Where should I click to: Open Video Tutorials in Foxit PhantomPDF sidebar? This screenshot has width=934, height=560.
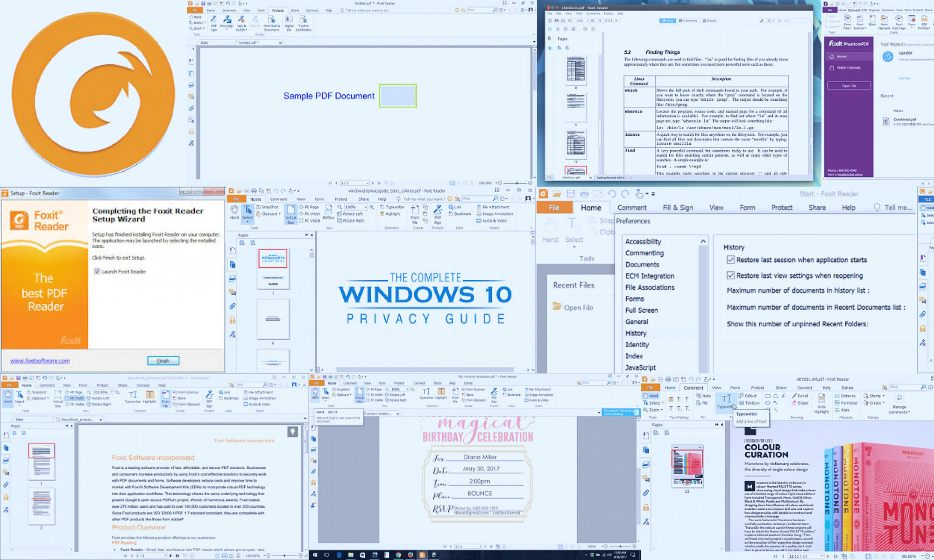point(845,68)
